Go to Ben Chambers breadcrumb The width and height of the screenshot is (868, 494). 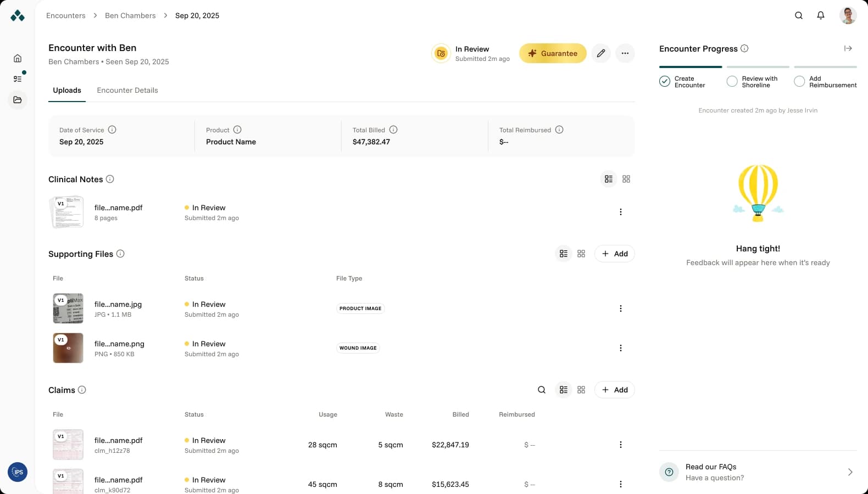(130, 15)
